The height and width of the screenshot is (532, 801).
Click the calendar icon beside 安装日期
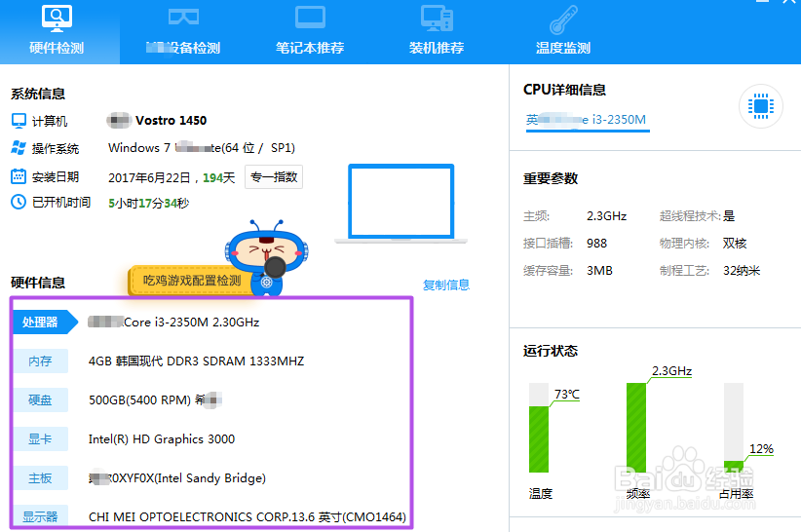(19, 176)
